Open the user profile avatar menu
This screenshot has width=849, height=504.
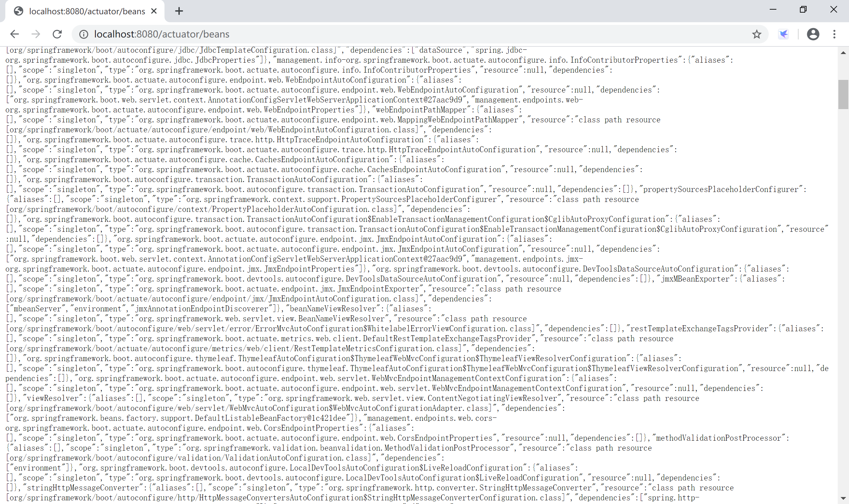click(x=813, y=34)
